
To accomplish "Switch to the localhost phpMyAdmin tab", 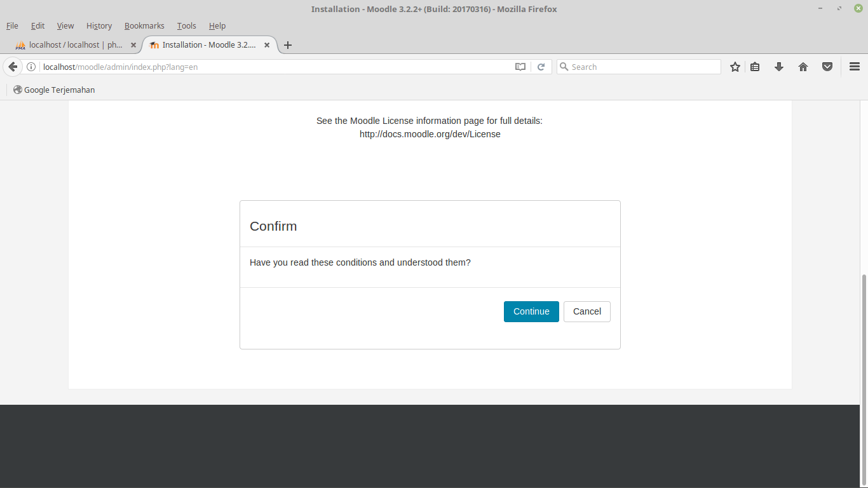I will [75, 45].
